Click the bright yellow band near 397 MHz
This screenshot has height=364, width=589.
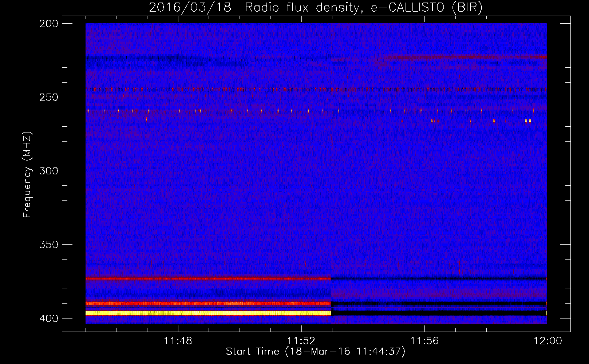click(208, 313)
